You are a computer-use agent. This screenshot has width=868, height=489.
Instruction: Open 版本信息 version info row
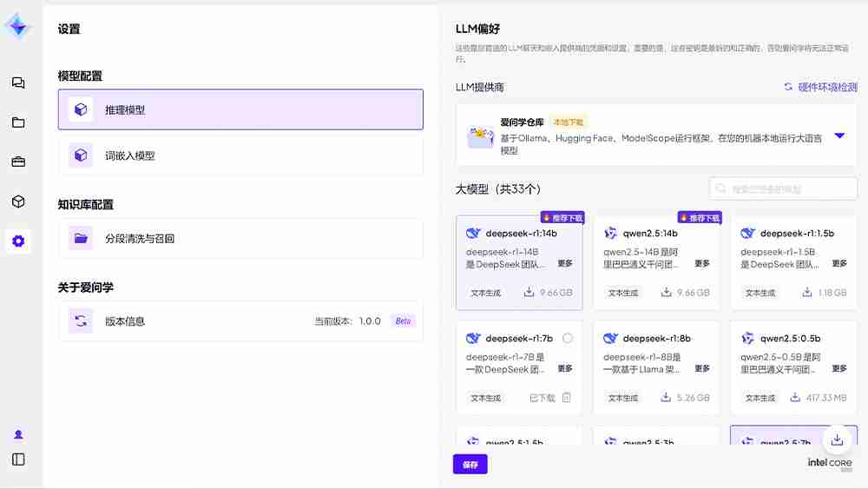tap(240, 321)
